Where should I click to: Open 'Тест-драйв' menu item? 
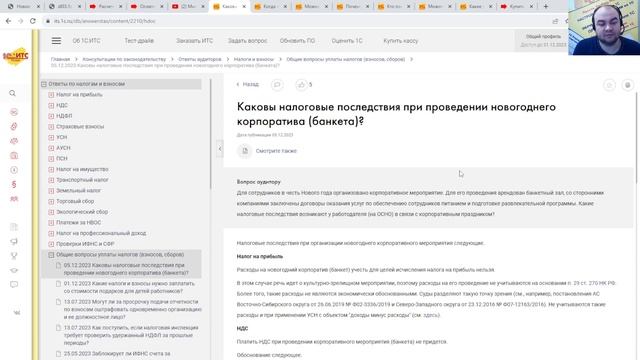coord(139,41)
